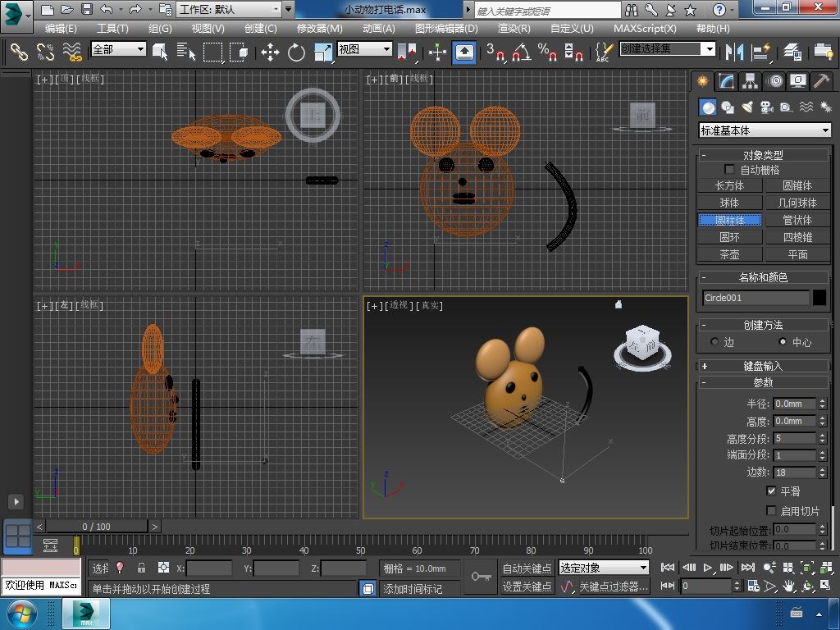Screen dimensions: 840x630
Task: Open the 创建选择集 named selection dropdown
Action: tap(668, 49)
